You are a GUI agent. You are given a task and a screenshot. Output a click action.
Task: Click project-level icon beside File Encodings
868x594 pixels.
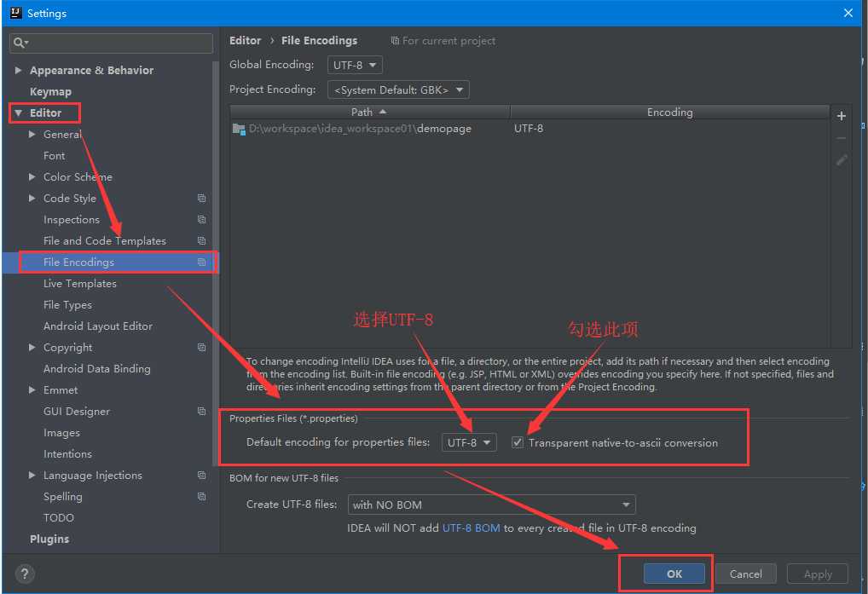click(201, 262)
